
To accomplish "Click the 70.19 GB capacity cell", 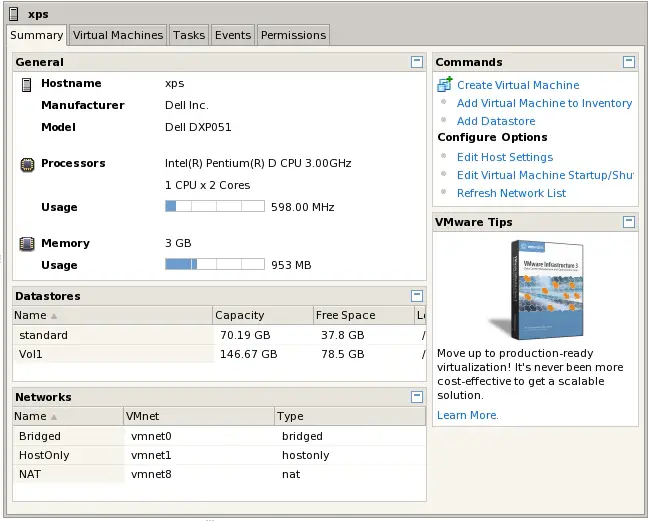I will pos(245,335).
